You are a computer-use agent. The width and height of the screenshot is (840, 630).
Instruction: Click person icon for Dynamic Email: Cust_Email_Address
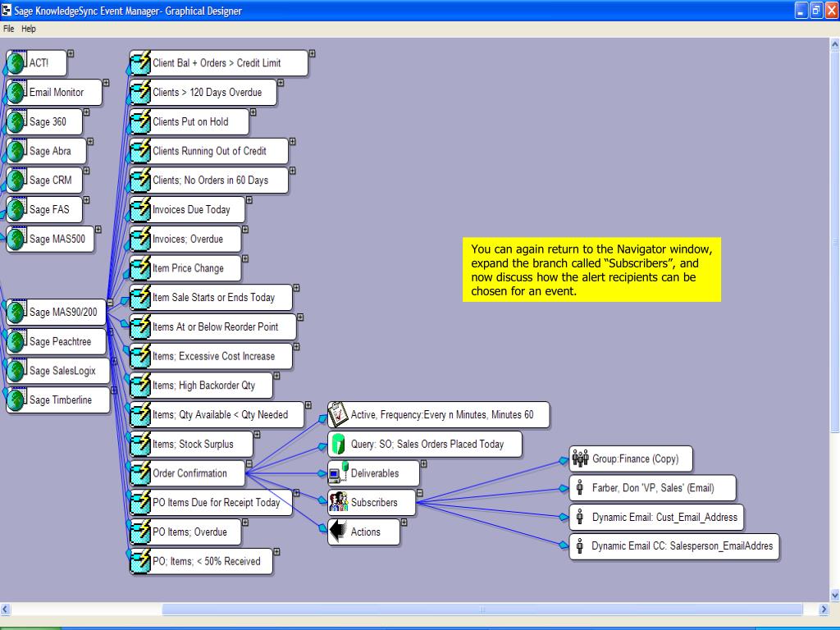pos(580,517)
